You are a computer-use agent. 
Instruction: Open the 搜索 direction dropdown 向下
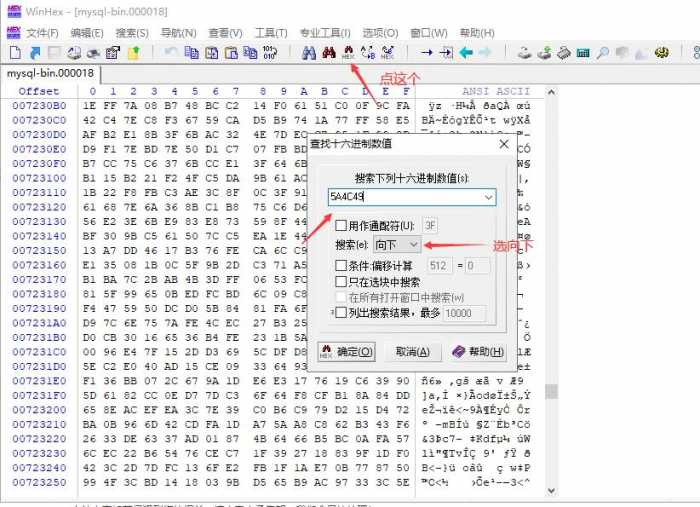coord(397,245)
